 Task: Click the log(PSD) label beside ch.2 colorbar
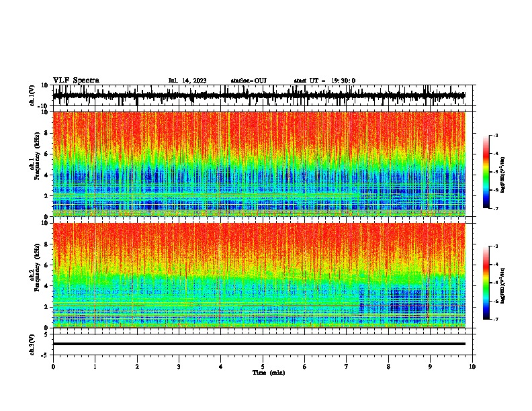[503, 285]
